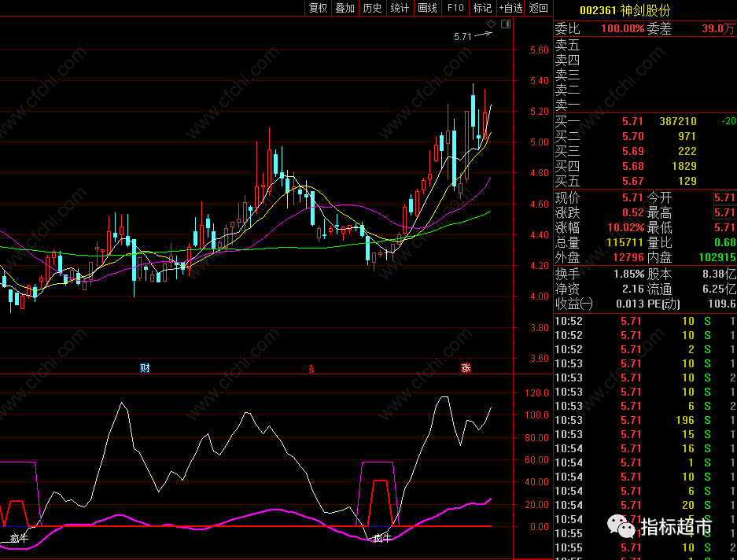Click stock title 002361 神剑股份

pos(625,10)
